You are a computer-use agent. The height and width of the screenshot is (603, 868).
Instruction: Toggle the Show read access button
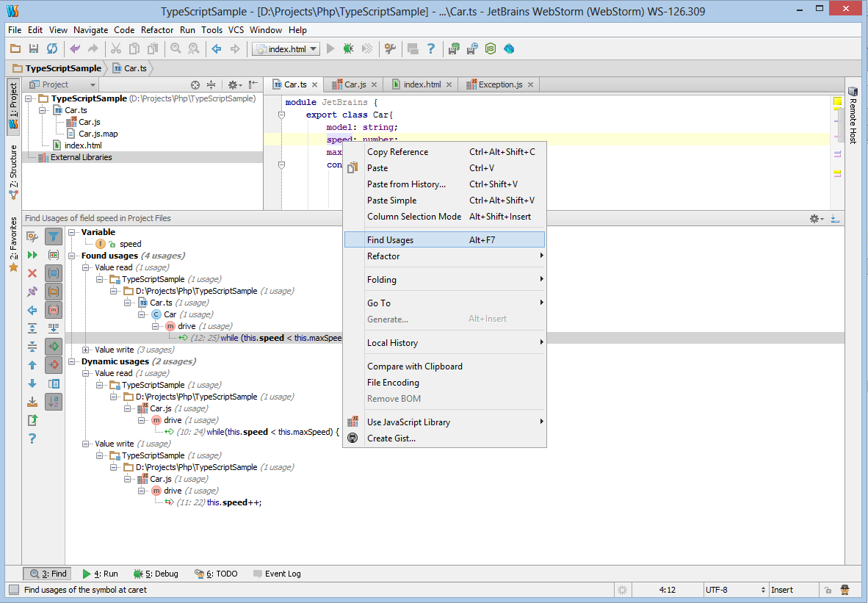tap(53, 347)
